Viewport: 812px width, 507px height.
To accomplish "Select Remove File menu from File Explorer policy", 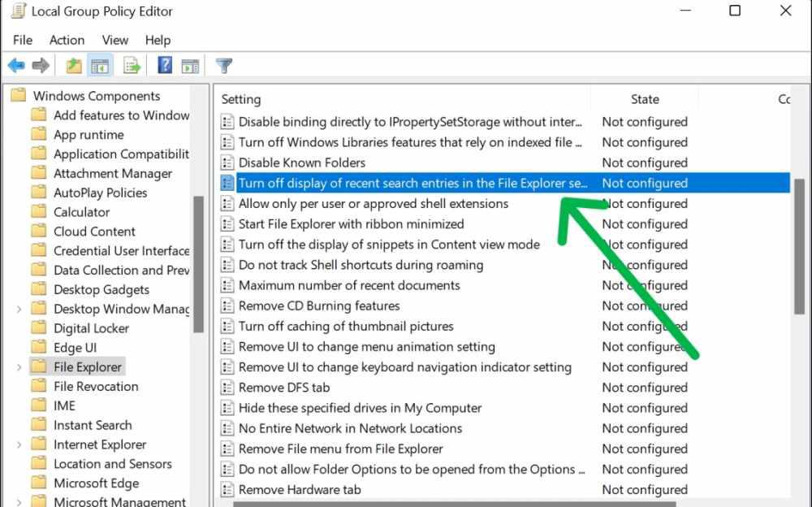I will [341, 448].
